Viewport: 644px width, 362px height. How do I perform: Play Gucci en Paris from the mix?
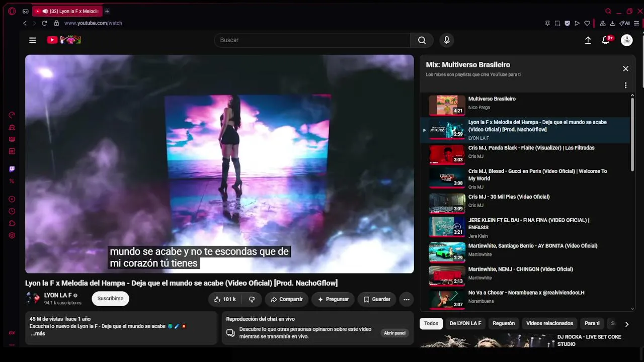click(525, 178)
